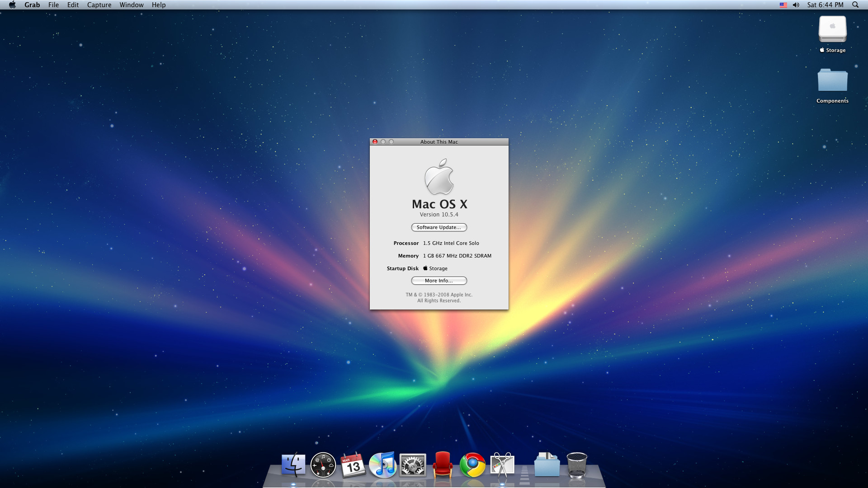868x488 pixels.
Task: Open System Preferences from Dock
Action: pyautogui.click(x=413, y=465)
